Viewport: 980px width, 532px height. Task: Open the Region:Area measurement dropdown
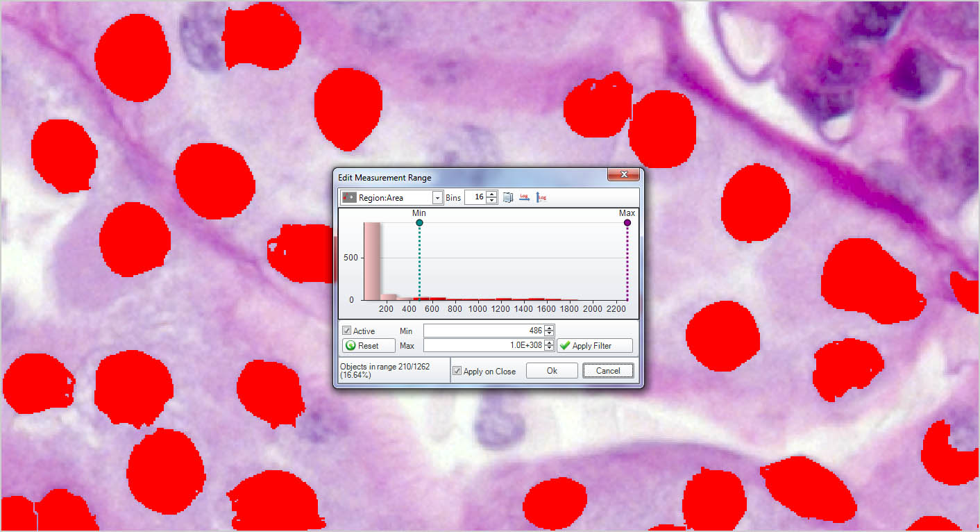[437, 198]
